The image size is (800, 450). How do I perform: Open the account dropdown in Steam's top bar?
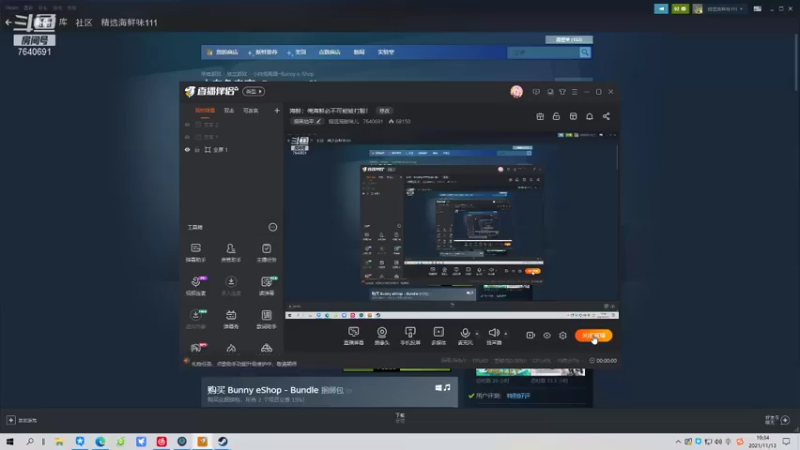tap(725, 9)
